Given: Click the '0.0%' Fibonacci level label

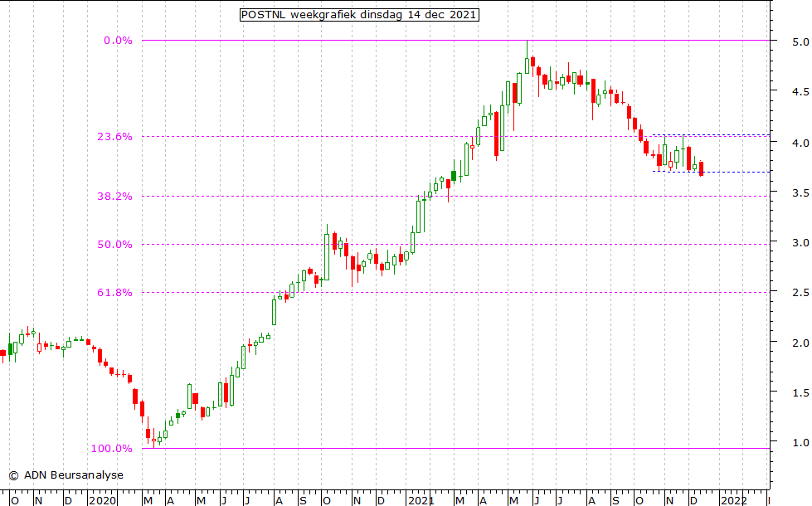Looking at the screenshot, I should (x=118, y=41).
